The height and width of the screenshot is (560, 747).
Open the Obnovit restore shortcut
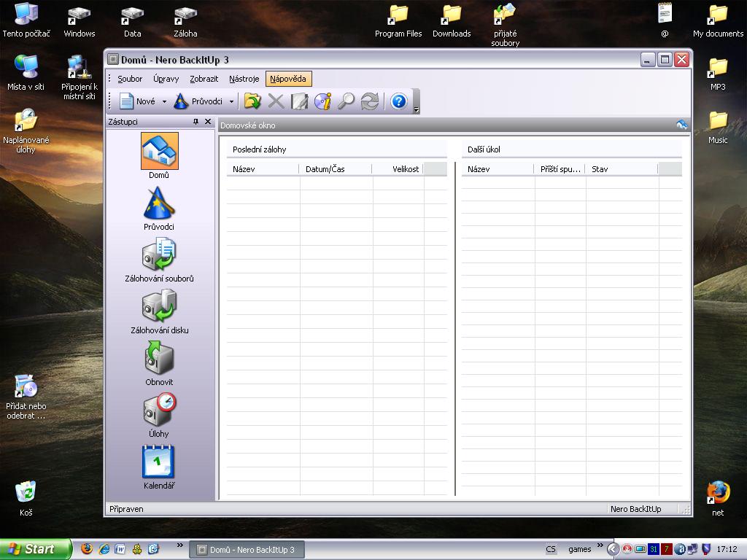(x=159, y=363)
